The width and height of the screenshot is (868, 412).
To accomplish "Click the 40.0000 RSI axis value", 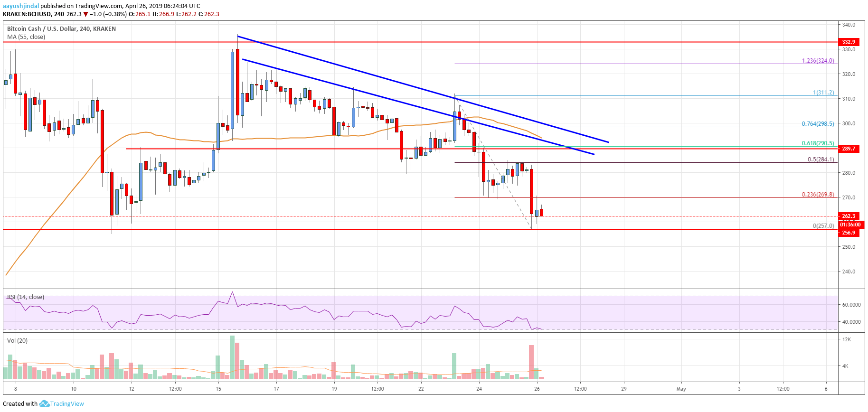I will coord(851,322).
